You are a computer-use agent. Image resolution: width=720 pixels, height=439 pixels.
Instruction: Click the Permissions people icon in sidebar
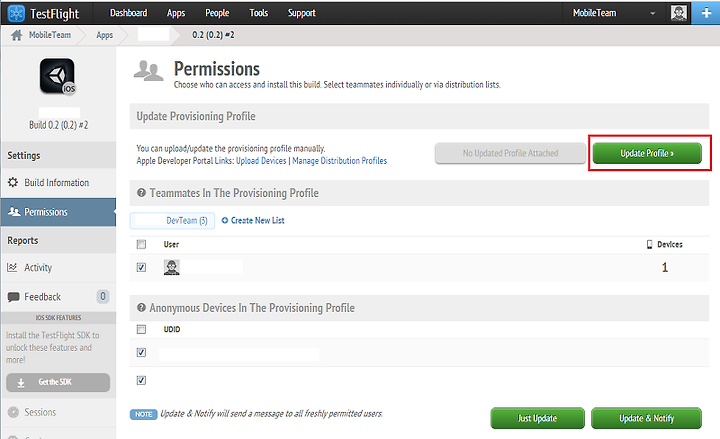(x=14, y=212)
